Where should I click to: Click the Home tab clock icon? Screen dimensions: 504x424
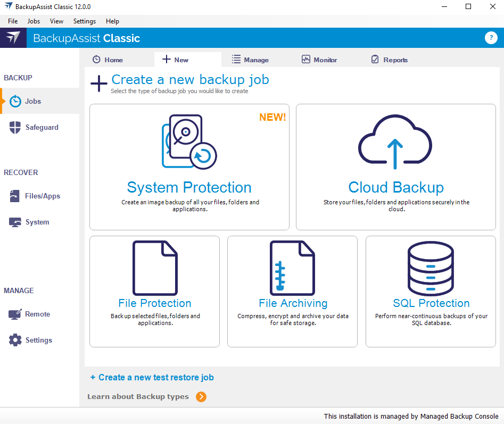(x=96, y=60)
